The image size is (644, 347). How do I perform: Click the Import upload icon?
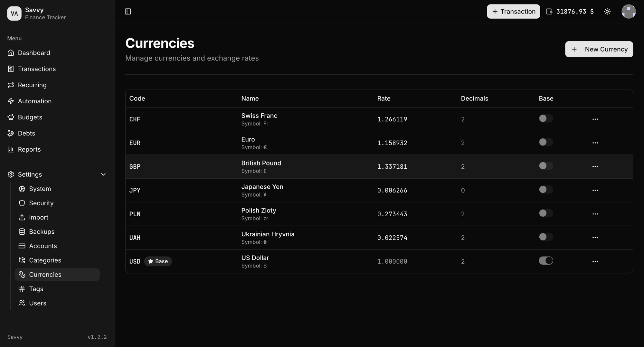click(x=22, y=217)
